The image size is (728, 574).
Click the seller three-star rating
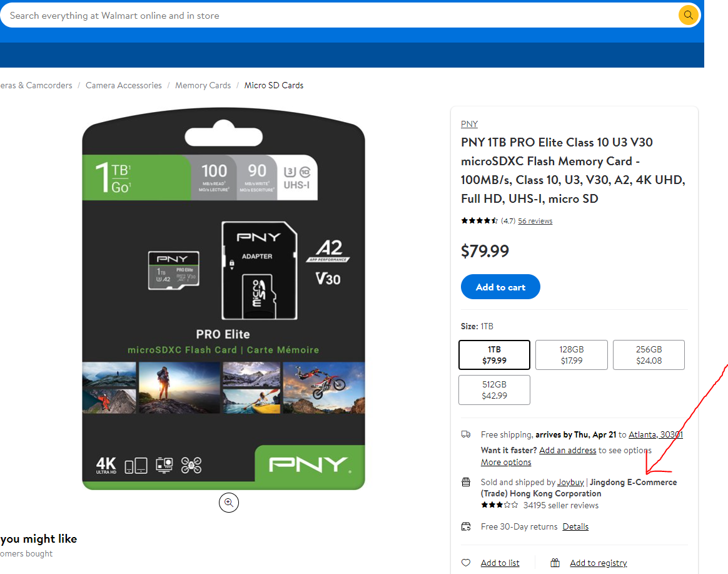click(500, 505)
